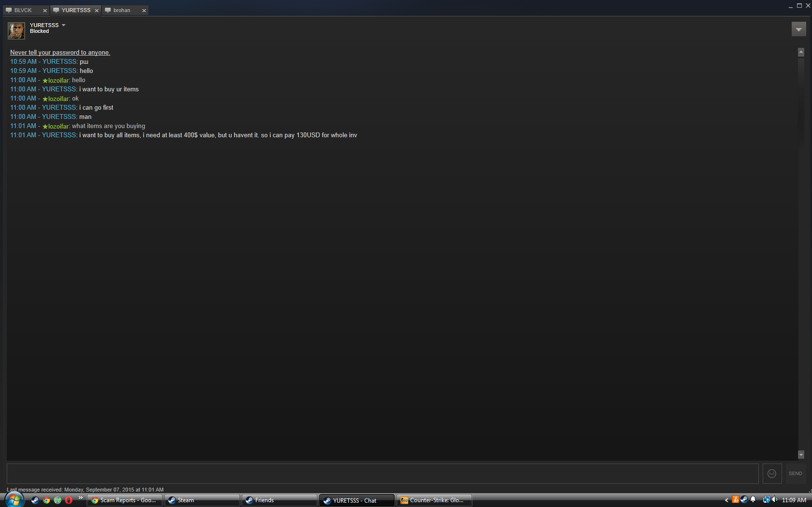Open the emoticon picker icon
Screen dimensions: 812x507
tap(772, 474)
